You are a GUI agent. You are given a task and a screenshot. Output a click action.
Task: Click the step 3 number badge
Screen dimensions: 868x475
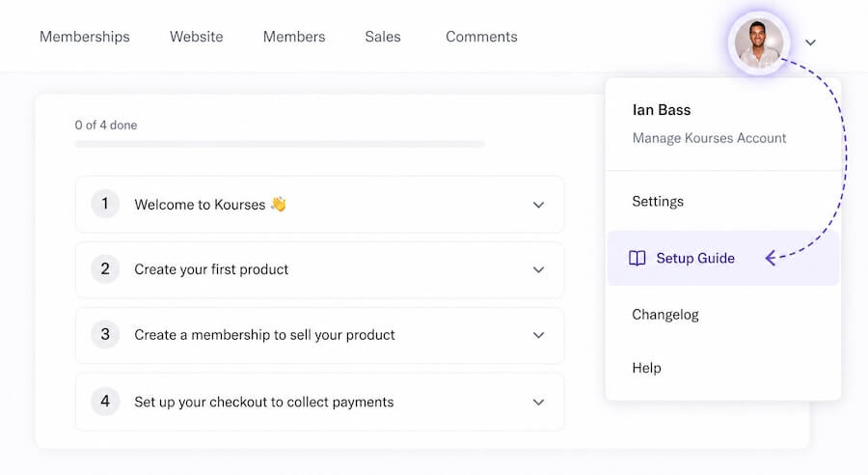pos(105,335)
